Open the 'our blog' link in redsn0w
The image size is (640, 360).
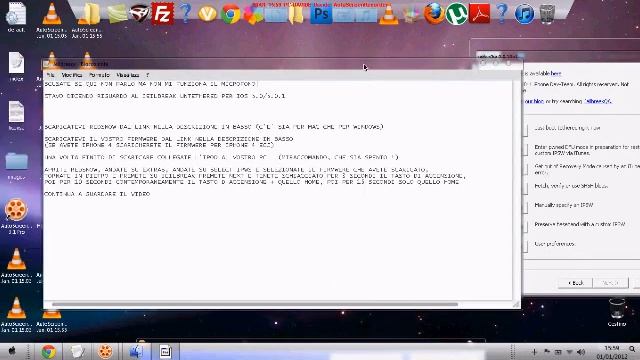click(533, 101)
